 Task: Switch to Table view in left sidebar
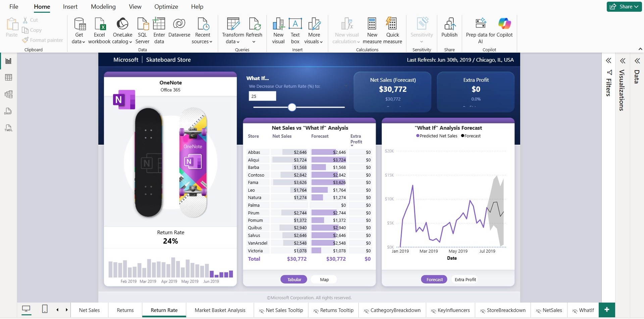point(8,77)
